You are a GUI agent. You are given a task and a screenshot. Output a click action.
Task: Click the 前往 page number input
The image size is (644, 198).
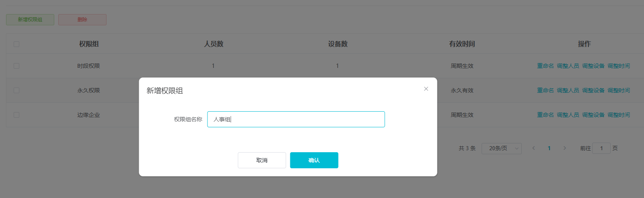(601, 148)
